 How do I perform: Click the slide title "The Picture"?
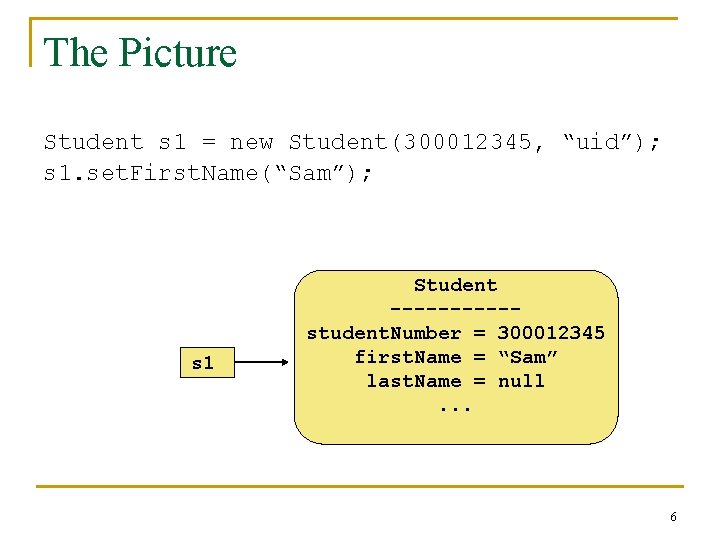tap(140, 53)
